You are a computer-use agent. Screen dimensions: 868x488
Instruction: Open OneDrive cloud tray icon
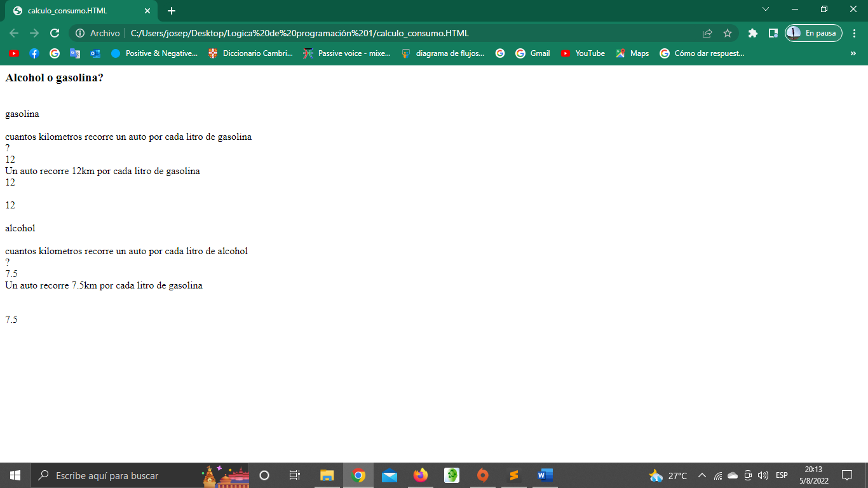(x=733, y=475)
